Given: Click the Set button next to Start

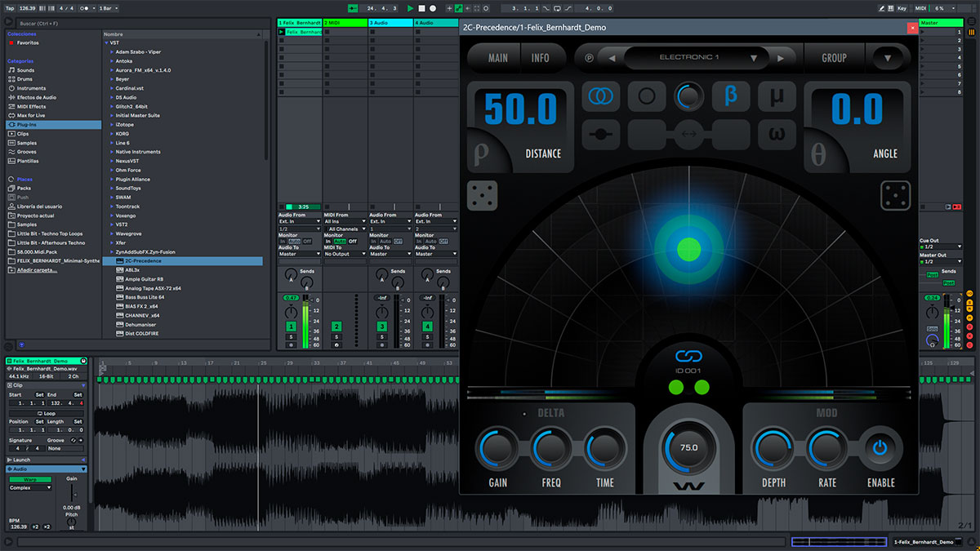Looking at the screenshot, I should click(39, 395).
